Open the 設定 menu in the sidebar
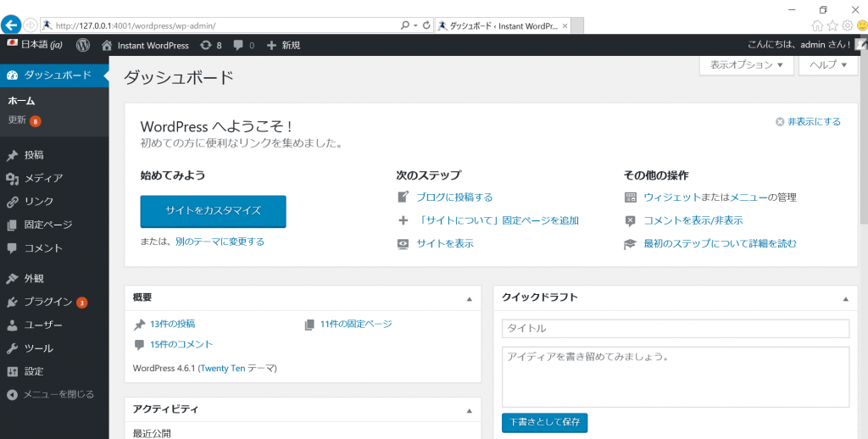This screenshot has height=439, width=868. [x=54, y=371]
